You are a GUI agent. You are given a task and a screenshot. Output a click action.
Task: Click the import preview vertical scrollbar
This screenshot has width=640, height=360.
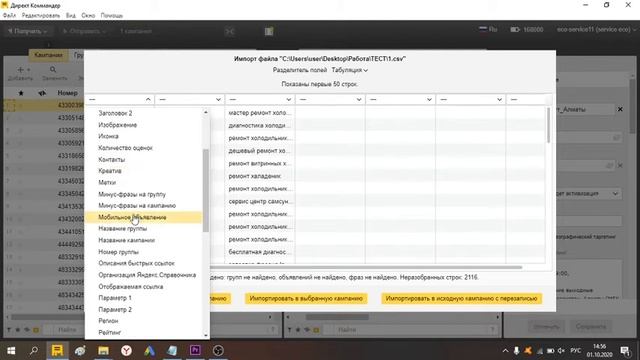(x=548, y=125)
